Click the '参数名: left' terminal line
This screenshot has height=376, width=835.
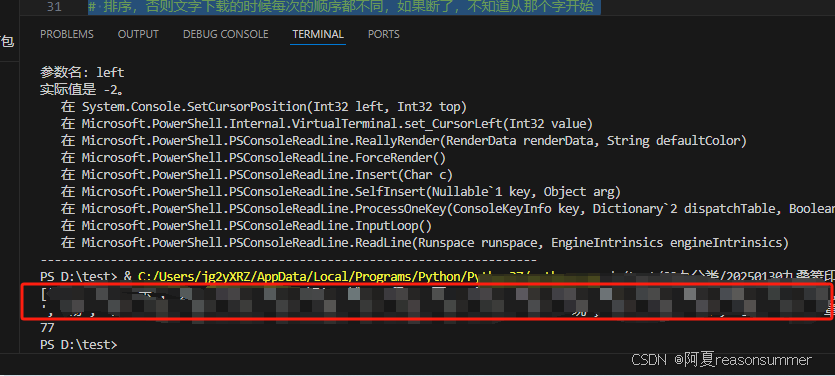(82, 72)
